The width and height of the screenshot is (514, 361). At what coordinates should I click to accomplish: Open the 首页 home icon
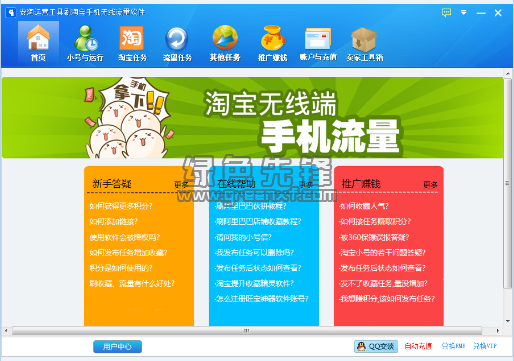pos(38,42)
